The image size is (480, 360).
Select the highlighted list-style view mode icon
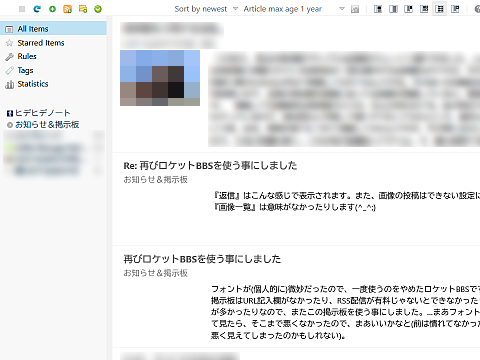coord(440,9)
